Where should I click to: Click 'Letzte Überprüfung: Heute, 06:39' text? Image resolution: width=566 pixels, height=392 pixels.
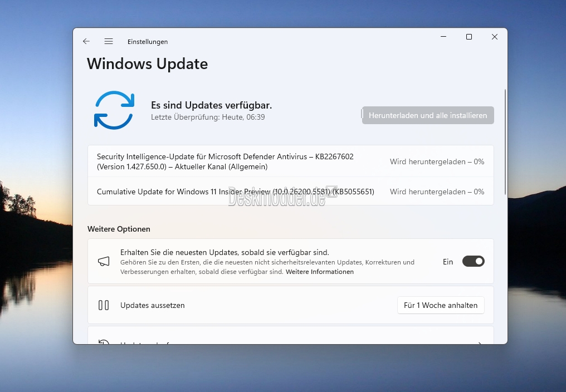208,117
